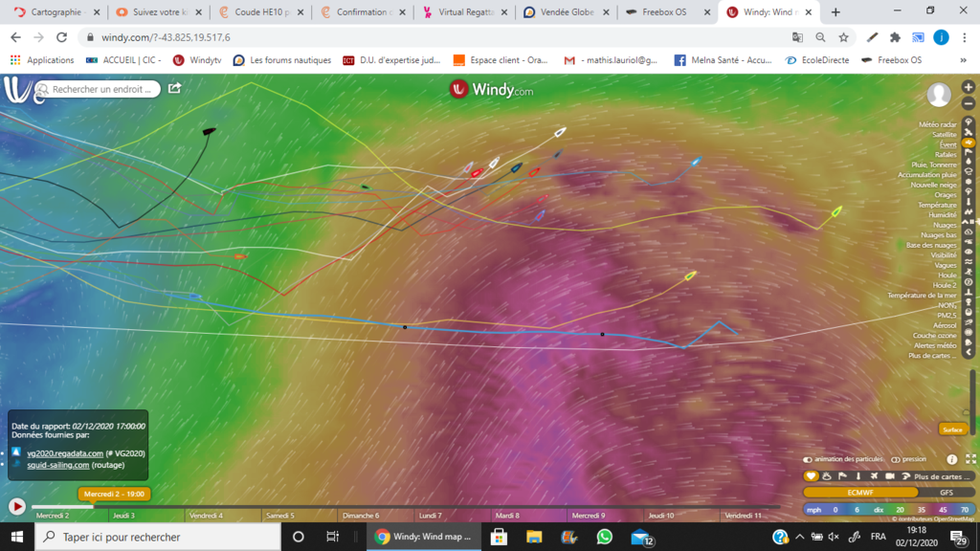Select the Surface altitude level
Image resolution: width=980 pixels, height=551 pixels.
coord(952,430)
